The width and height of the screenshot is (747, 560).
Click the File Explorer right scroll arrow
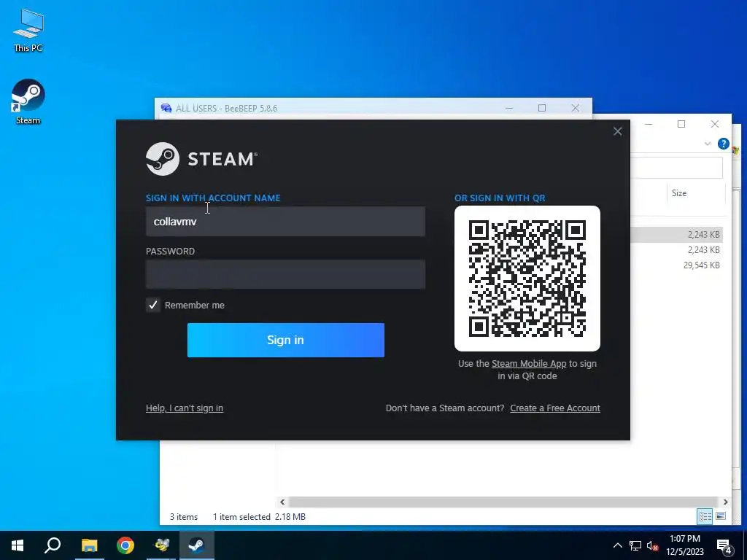point(726,502)
